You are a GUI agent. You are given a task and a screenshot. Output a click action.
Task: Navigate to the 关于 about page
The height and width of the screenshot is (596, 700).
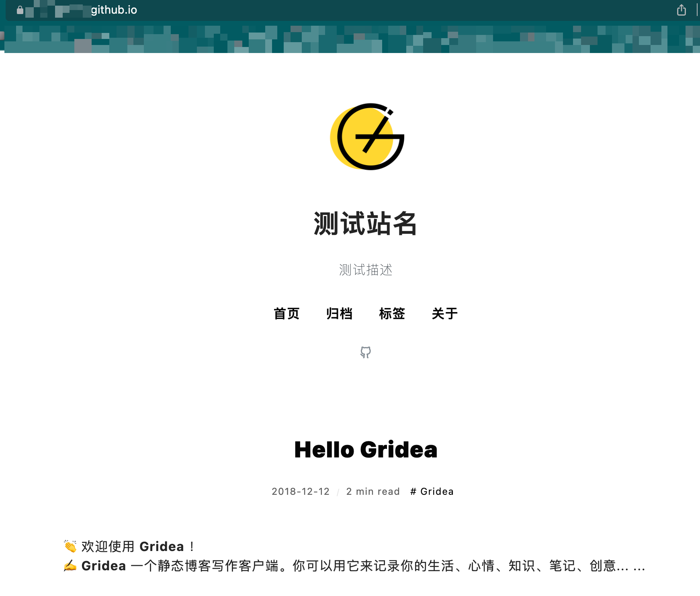pyautogui.click(x=444, y=313)
